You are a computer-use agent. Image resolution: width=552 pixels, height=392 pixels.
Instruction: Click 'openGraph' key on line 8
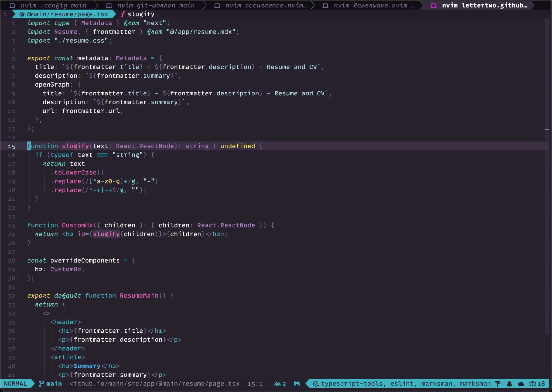52,85
